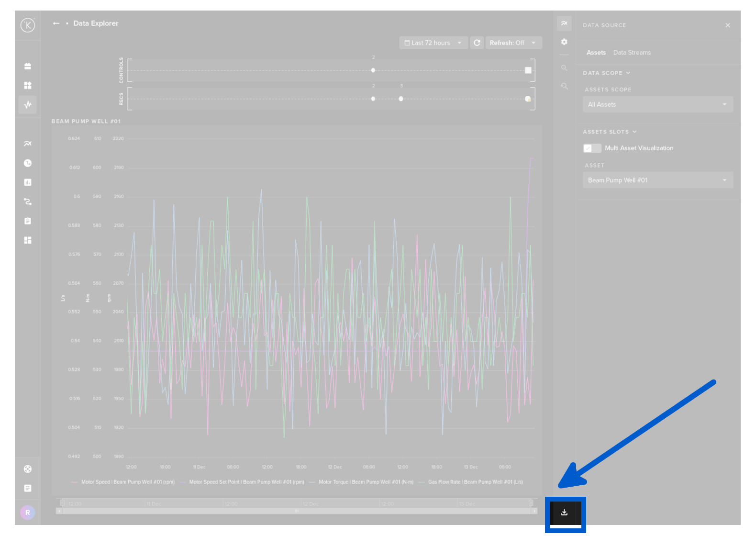756x536 pixels.
Task: Open the All Assets scope dropdown
Action: click(657, 105)
